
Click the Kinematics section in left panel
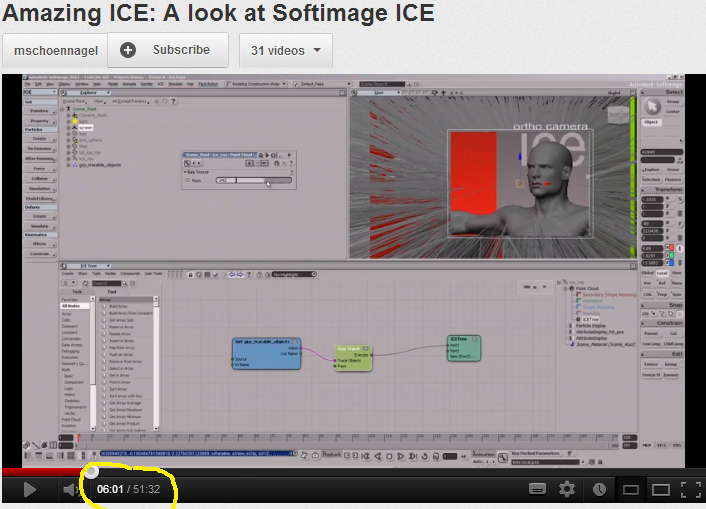(x=38, y=234)
